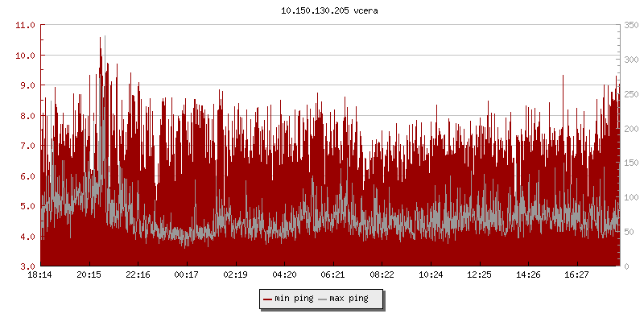
Task: Select the max ping legend label
Action: 349,299
